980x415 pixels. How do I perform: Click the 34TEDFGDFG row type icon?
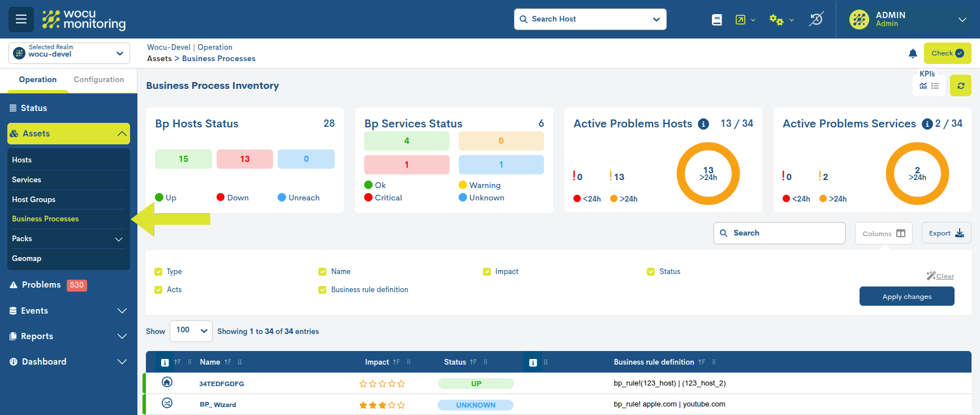(167, 382)
